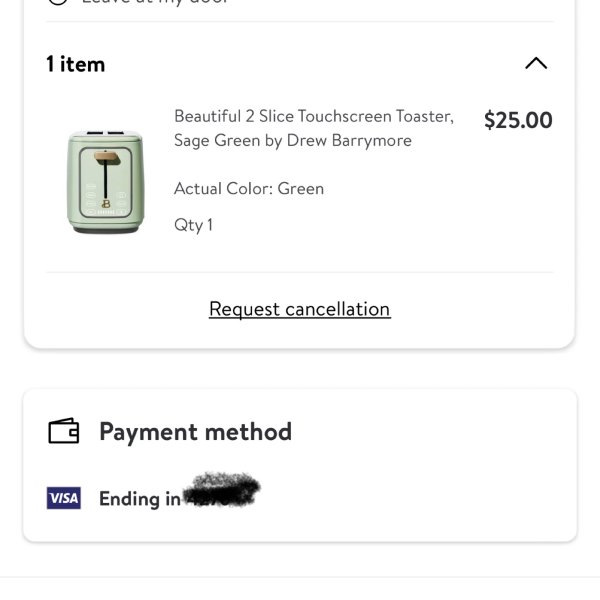
Task: Open the sage green toaster thumbnail
Action: [x=106, y=182]
